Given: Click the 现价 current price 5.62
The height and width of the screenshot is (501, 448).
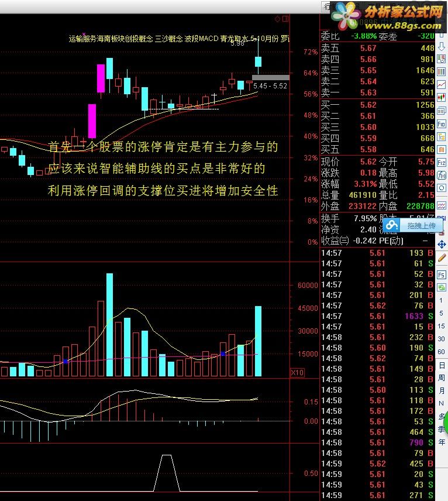Looking at the screenshot, I should (x=368, y=162).
